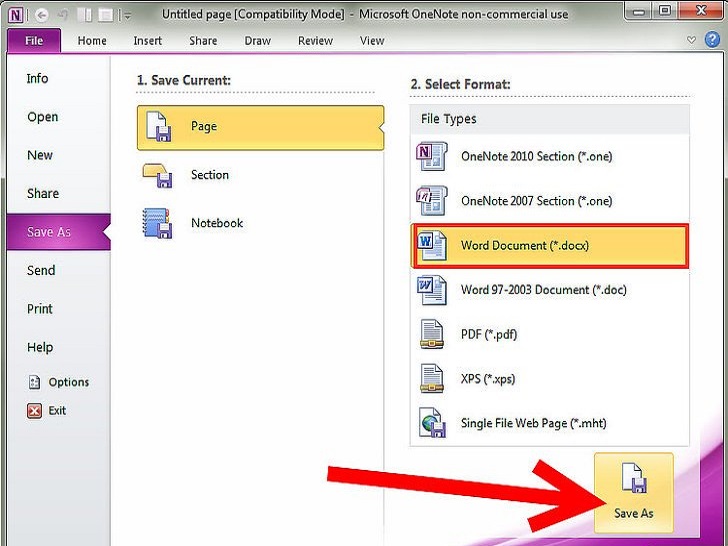Maximize the OneNote window
Viewport: 728px width, 546px height.
(665, 11)
